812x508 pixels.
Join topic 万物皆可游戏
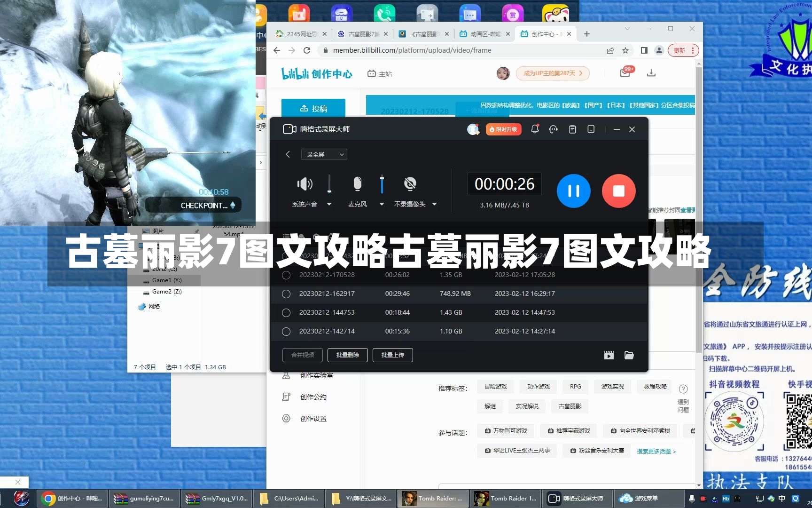506,431
